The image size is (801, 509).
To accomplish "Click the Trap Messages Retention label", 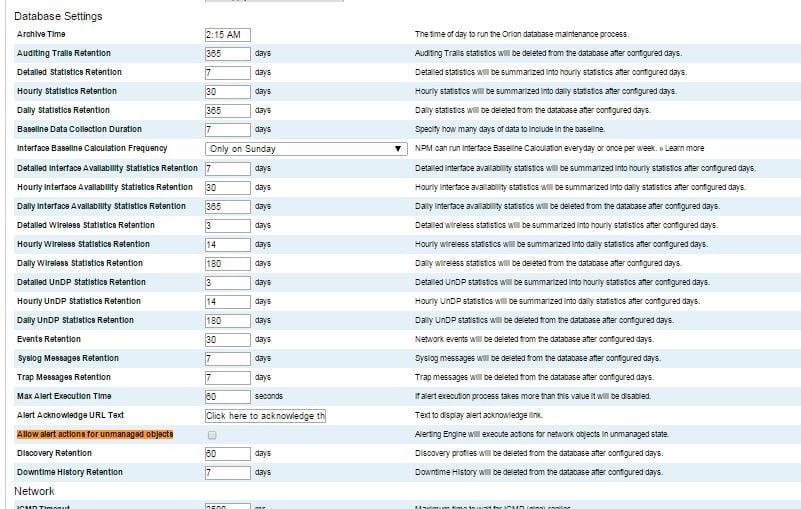I will pyautogui.click(x=64, y=377).
